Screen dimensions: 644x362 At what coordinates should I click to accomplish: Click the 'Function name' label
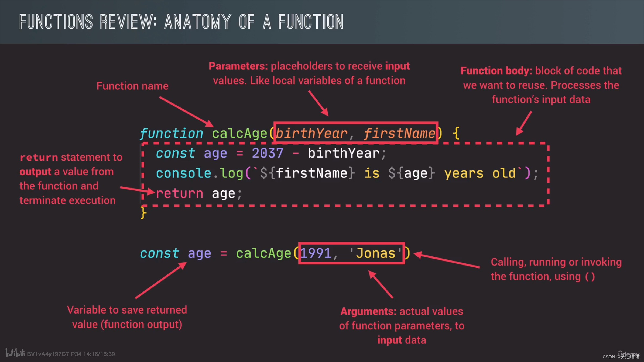point(132,86)
